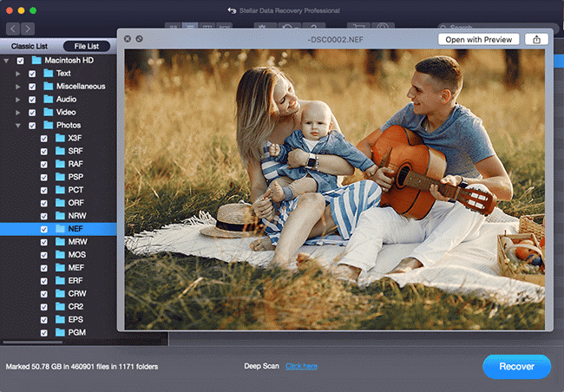This screenshot has height=392, width=564.
Task: Click the Deep Scan 'Click here' link
Action: pos(301,366)
